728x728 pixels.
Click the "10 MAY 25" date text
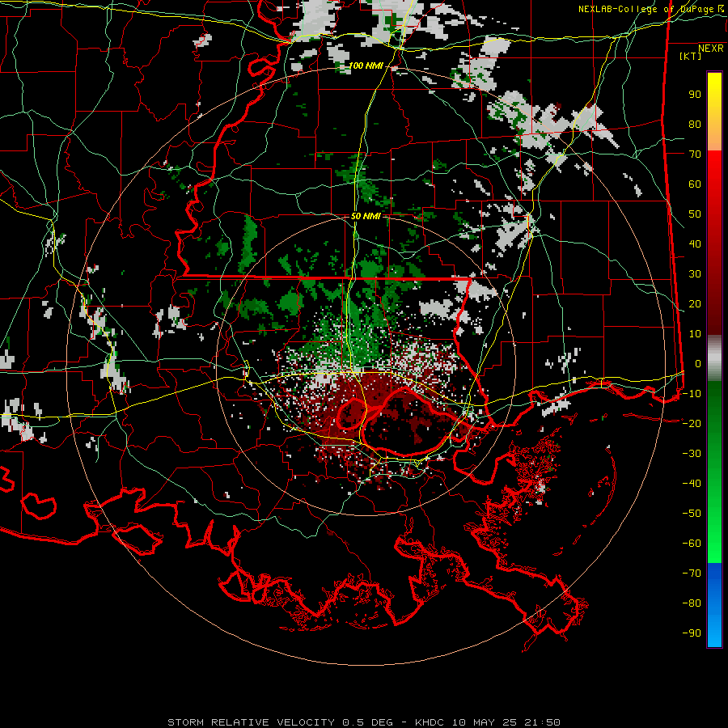tap(485, 722)
